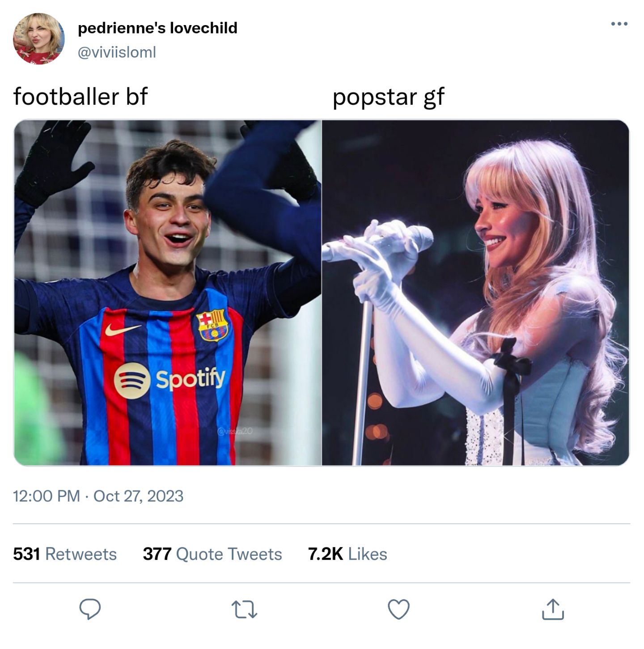
Task: Expand the right popstar photo
Action: [475, 293]
